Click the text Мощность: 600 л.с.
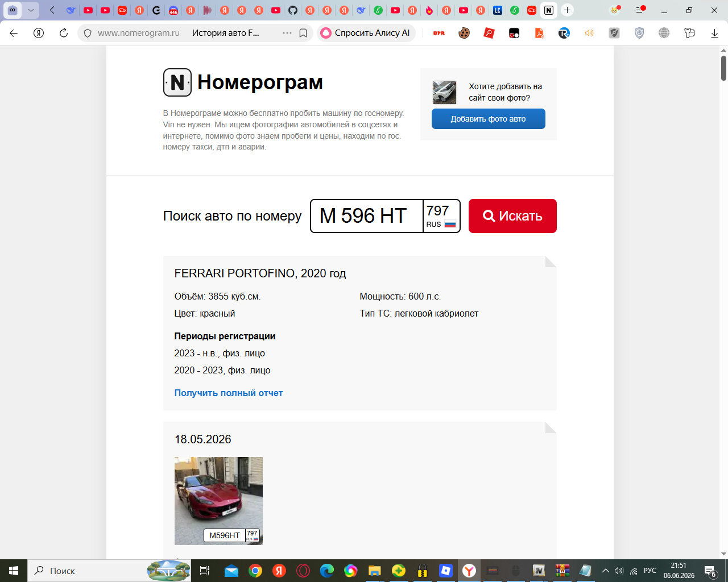This screenshot has height=582, width=728. [x=400, y=296]
